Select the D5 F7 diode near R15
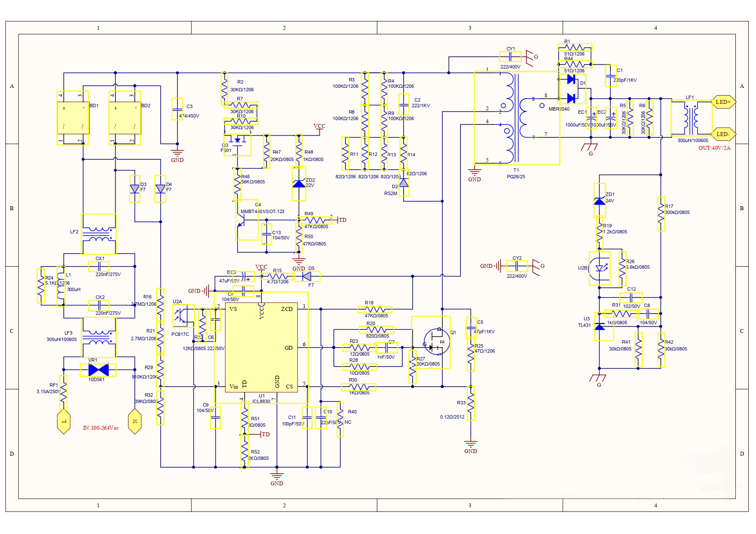 307,276
